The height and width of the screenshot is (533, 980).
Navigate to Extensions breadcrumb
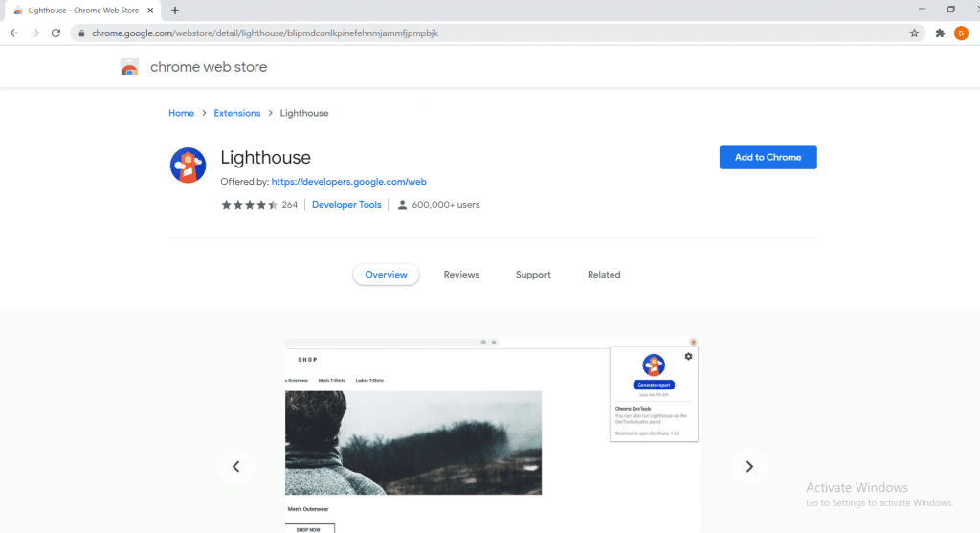[x=236, y=113]
